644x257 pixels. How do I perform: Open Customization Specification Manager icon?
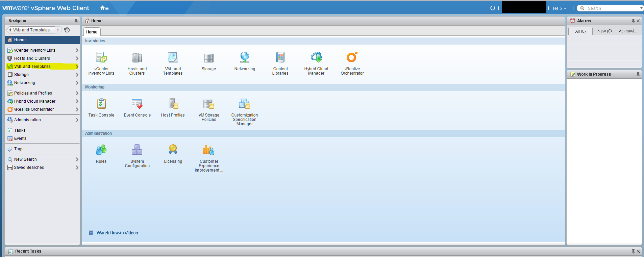(x=245, y=104)
